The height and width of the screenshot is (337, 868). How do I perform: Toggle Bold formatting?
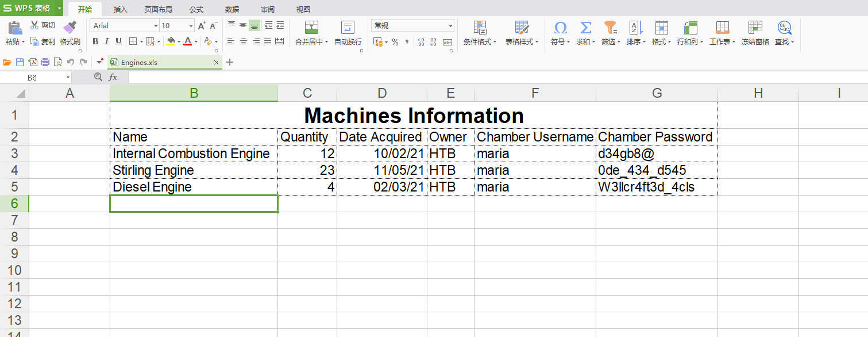pos(95,41)
